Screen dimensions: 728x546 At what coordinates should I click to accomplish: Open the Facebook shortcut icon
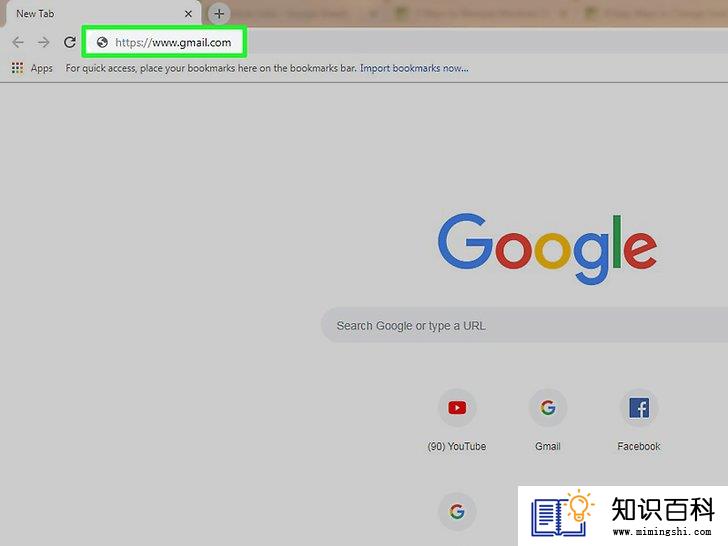point(639,408)
